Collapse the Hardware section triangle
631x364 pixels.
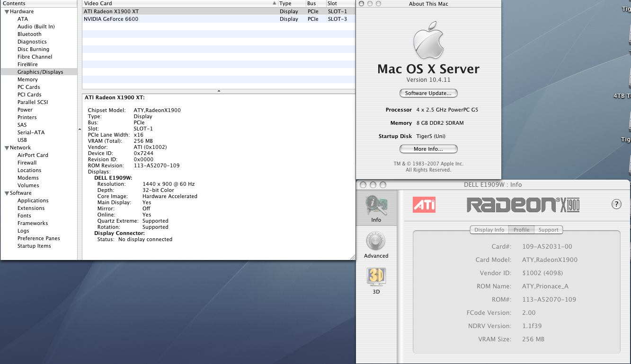[7, 12]
